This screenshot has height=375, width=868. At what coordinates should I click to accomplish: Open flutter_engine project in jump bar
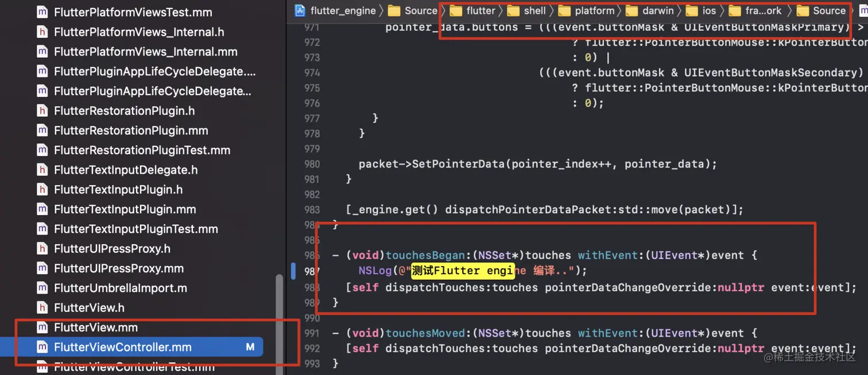pyautogui.click(x=343, y=10)
